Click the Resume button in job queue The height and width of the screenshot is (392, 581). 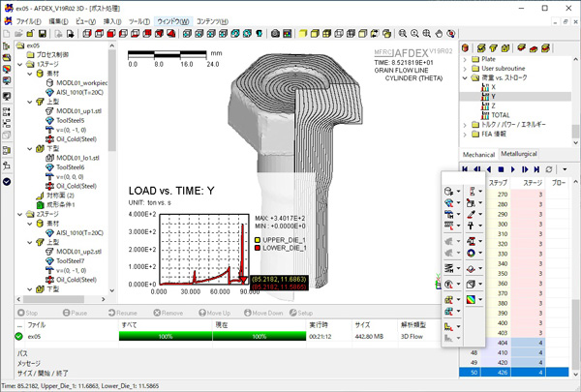pyautogui.click(x=123, y=313)
